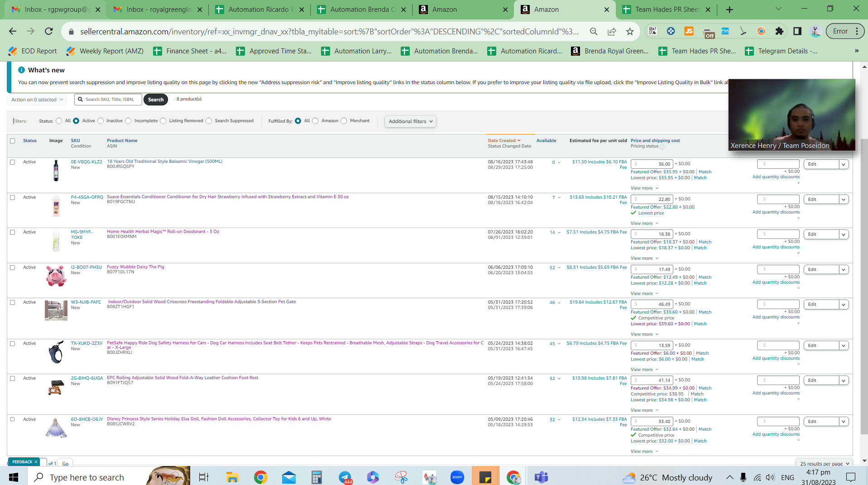The height and width of the screenshot is (485, 868).
Task: Open the FBA calculator extension icon
Action: [725, 31]
